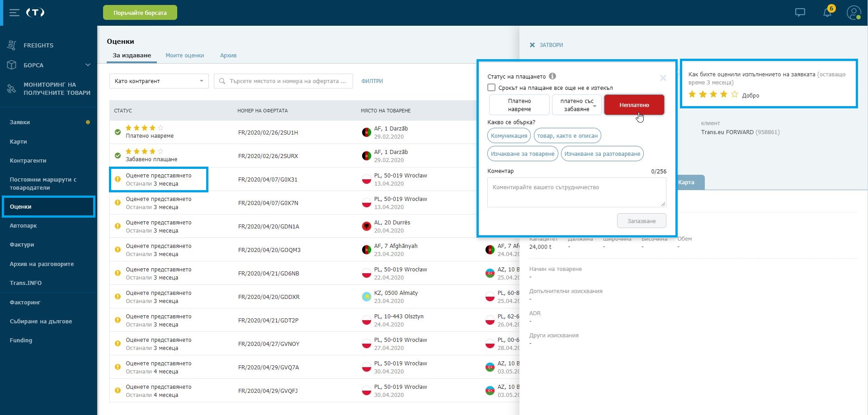The height and width of the screenshot is (415, 868).
Task: Open notifications bell with badge 6
Action: click(828, 12)
